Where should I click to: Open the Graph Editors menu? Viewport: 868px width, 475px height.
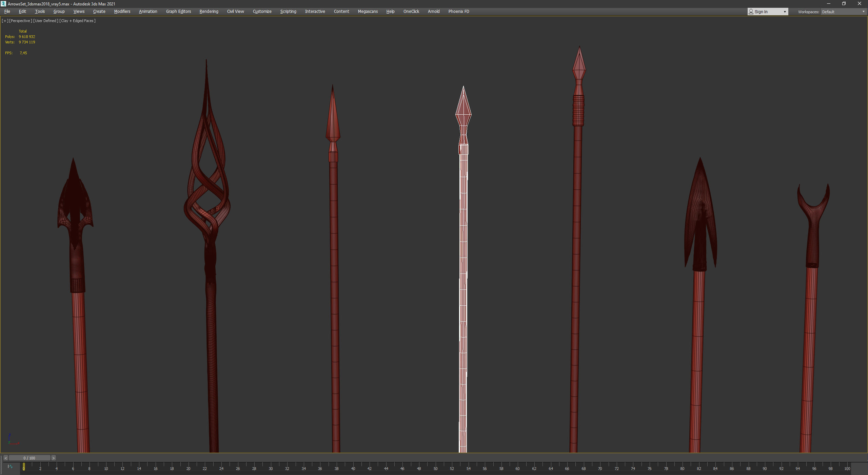[178, 12]
